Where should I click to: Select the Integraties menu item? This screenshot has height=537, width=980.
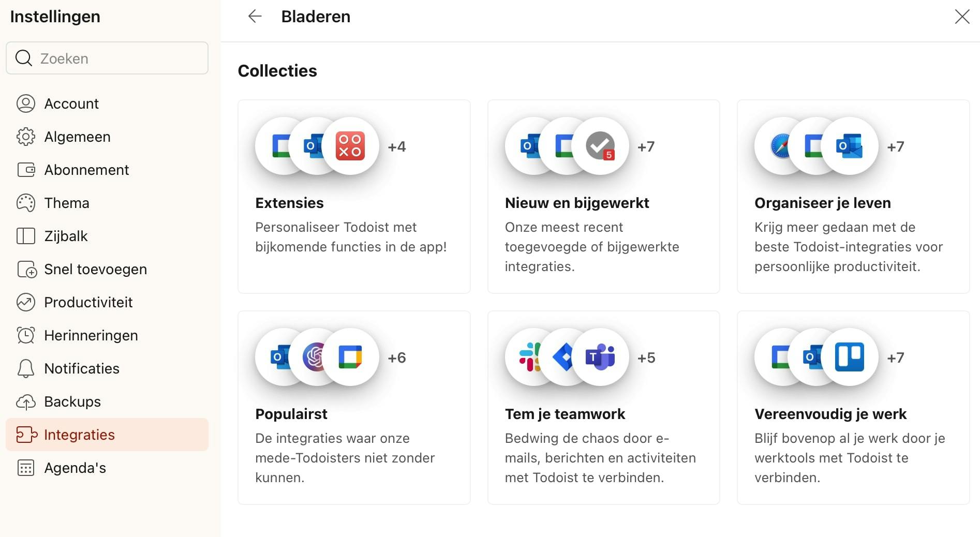79,435
